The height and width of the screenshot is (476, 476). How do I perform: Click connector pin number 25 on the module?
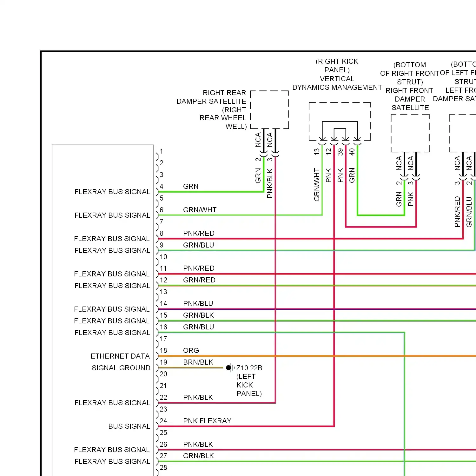[x=163, y=433]
